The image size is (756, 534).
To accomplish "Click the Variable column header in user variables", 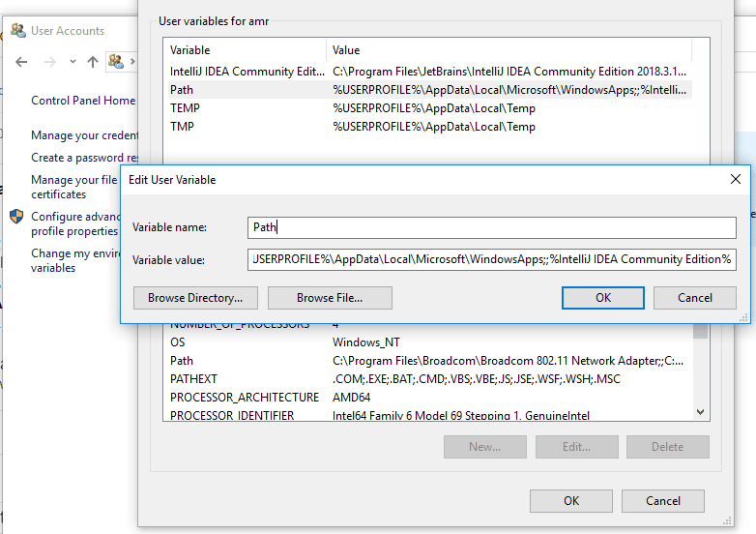I will pyautogui.click(x=245, y=50).
